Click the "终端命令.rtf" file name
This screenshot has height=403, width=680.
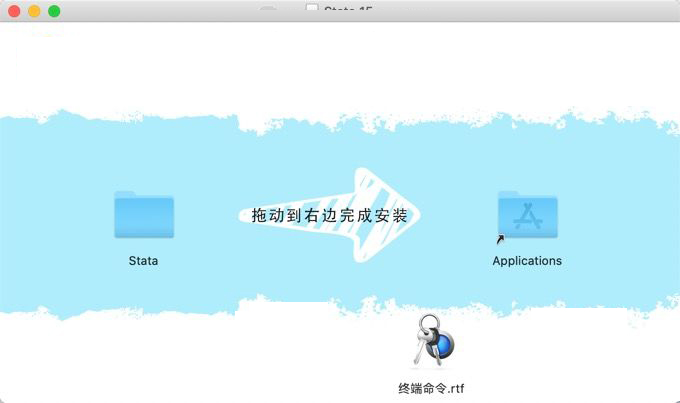pos(431,388)
